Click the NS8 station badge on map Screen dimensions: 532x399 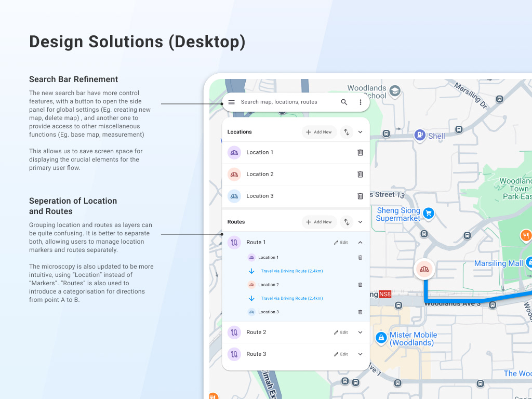(x=385, y=294)
